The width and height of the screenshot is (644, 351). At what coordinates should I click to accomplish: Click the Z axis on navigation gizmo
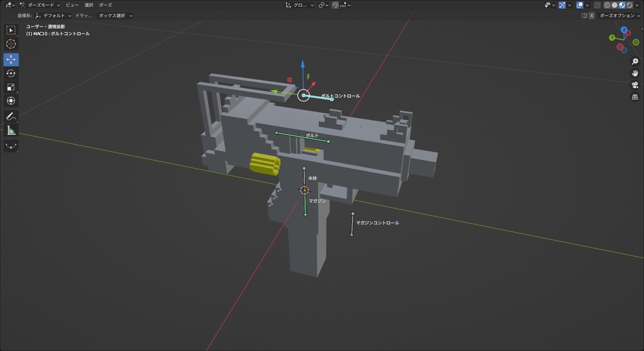(x=624, y=30)
